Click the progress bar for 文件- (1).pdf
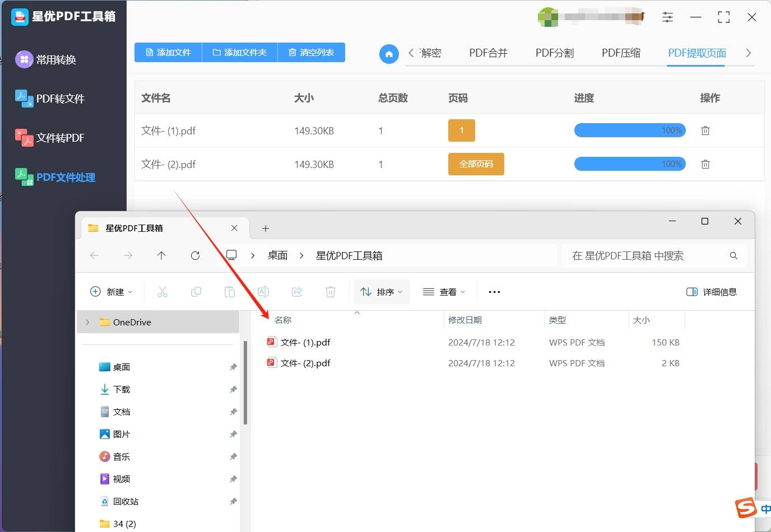The image size is (771, 532). pos(629,130)
